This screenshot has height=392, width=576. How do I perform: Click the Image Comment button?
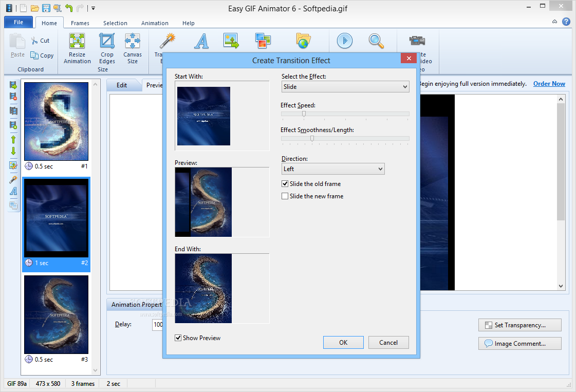[520, 344]
